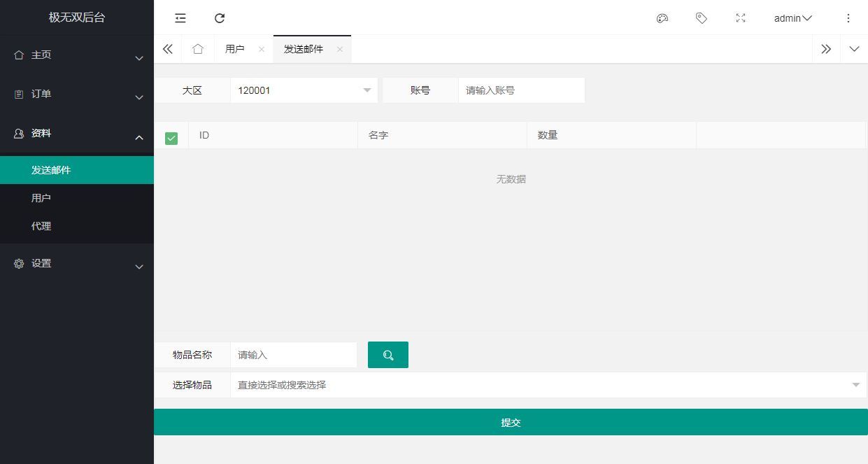Open the theme palette icon
Screen dimensions: 868x464
pos(662,18)
